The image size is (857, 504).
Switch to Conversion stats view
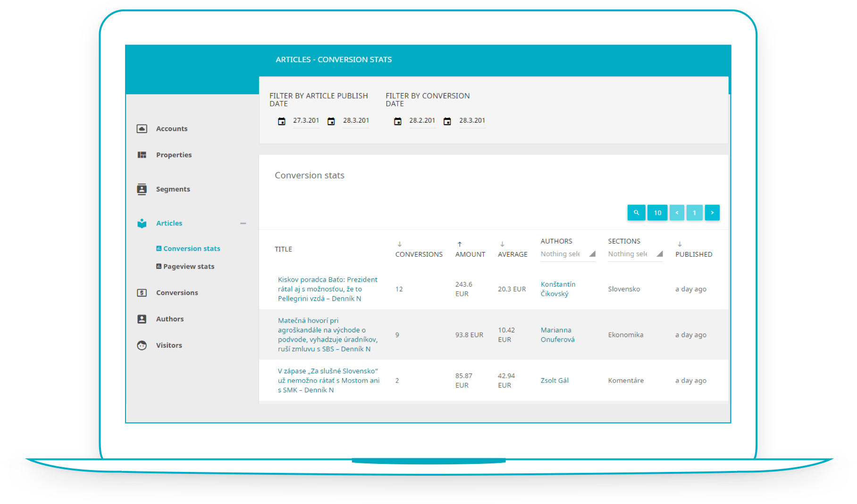tap(192, 248)
